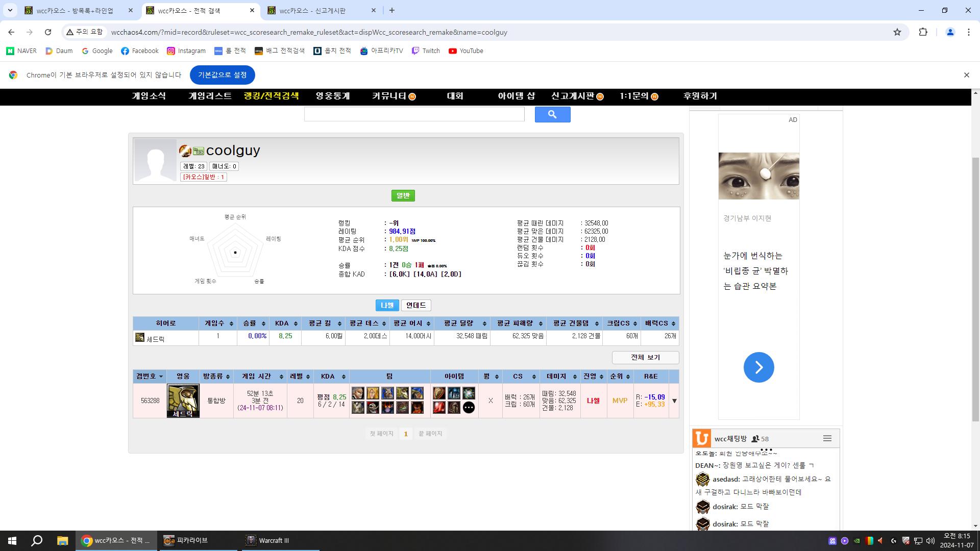Select the 나엘 faction toggle

point(387,305)
